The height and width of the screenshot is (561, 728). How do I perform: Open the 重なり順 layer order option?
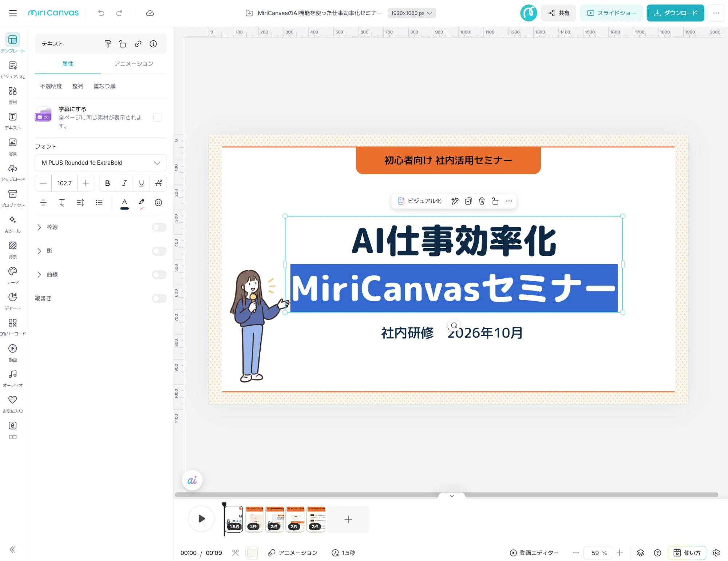[105, 86]
